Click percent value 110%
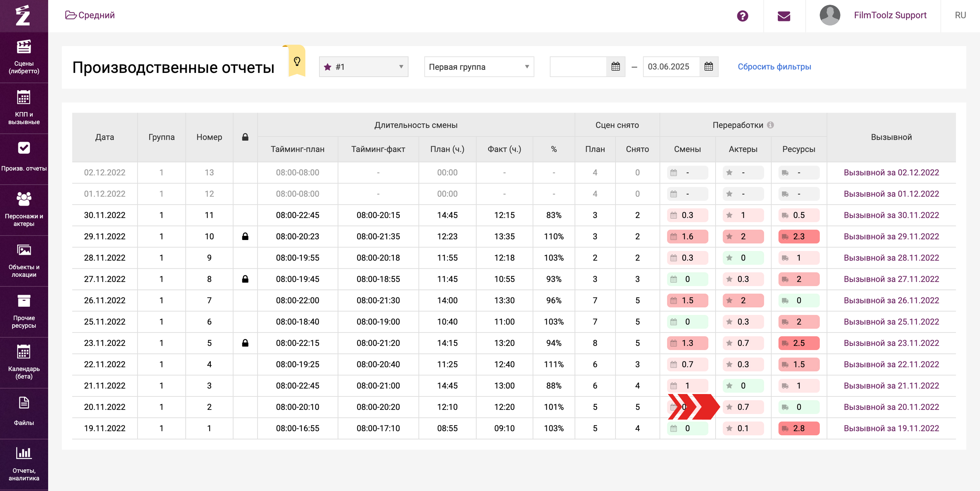Viewport: 980px width, 491px height. pyautogui.click(x=554, y=236)
